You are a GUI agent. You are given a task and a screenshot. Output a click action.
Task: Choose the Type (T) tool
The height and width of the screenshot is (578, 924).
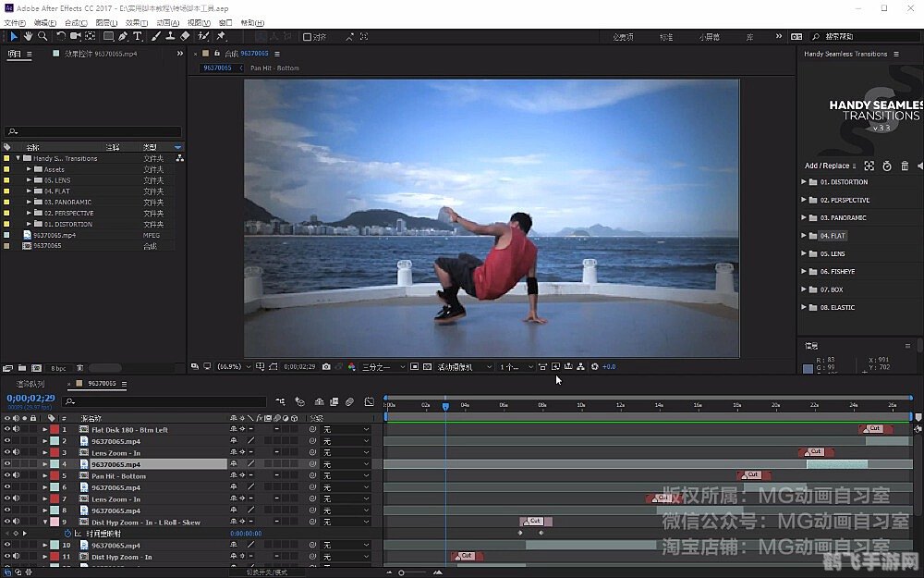click(x=138, y=36)
